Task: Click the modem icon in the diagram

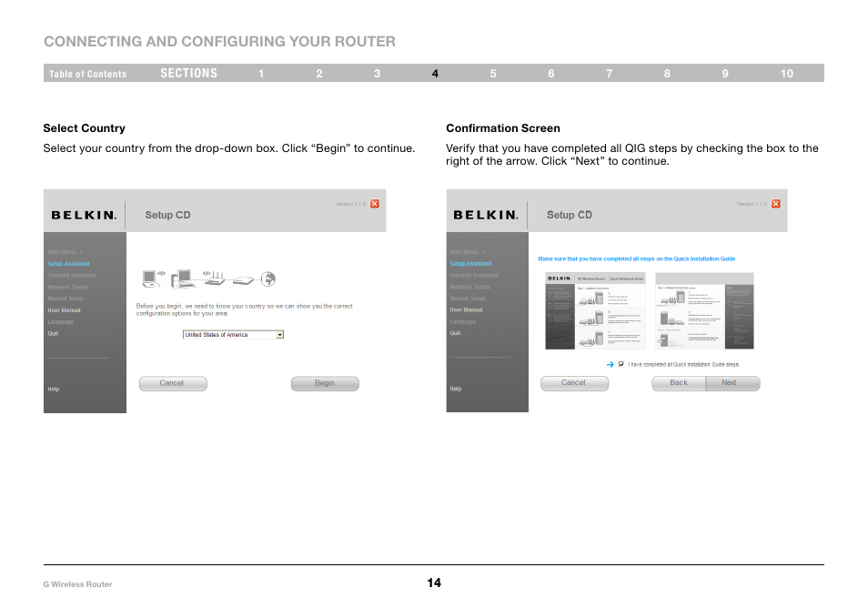Action: (242, 280)
